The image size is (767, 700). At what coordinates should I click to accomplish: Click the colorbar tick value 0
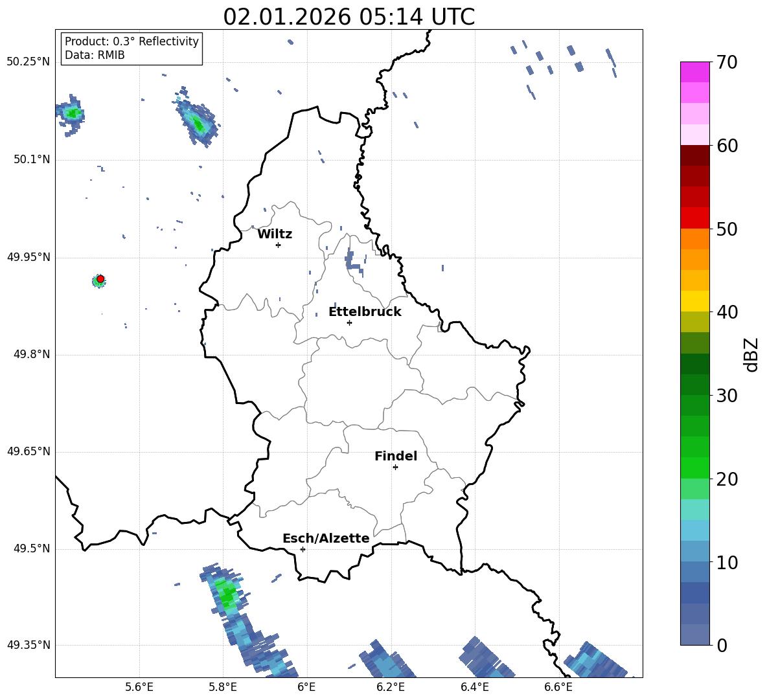tap(722, 646)
